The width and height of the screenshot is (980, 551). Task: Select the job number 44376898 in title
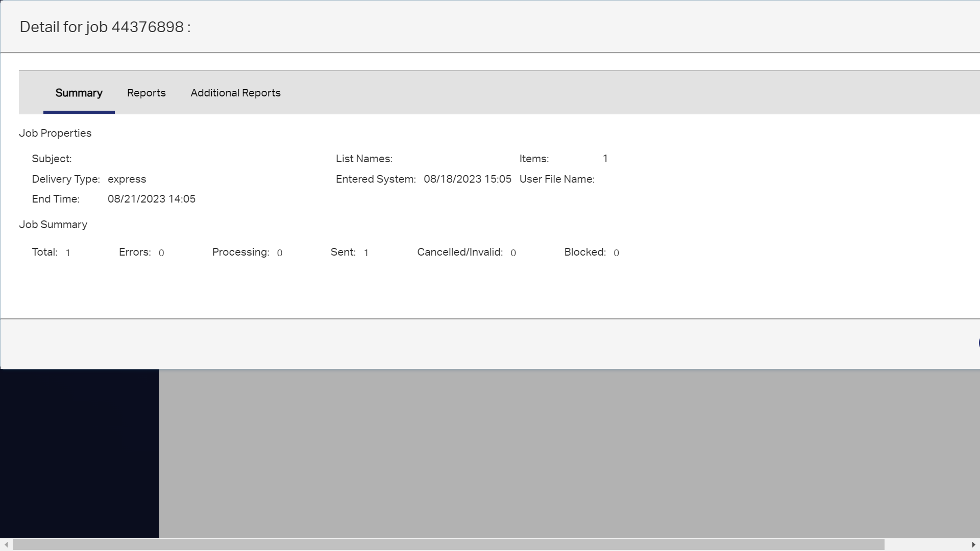coord(148,27)
